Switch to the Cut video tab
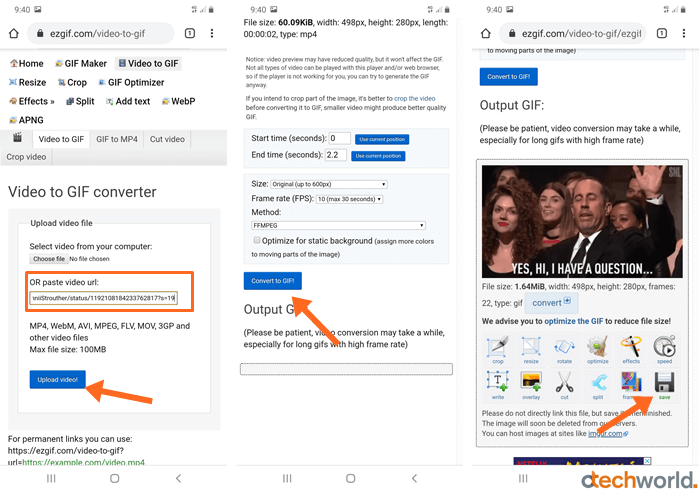Image resolution: width=699 pixels, height=491 pixels. tap(167, 139)
